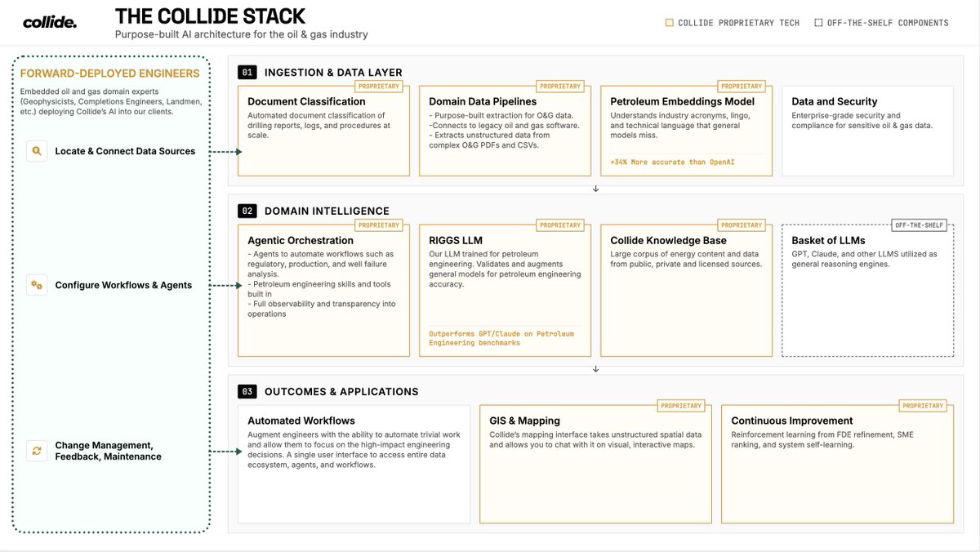Click the Outcomes & Applications section heading
980x552 pixels.
pyautogui.click(x=341, y=392)
